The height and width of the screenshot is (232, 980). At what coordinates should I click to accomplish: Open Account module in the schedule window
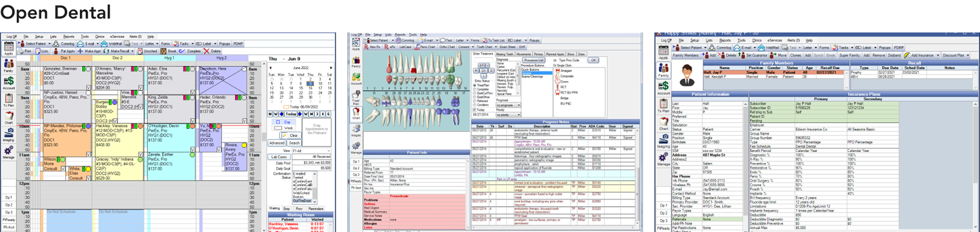click(x=8, y=83)
